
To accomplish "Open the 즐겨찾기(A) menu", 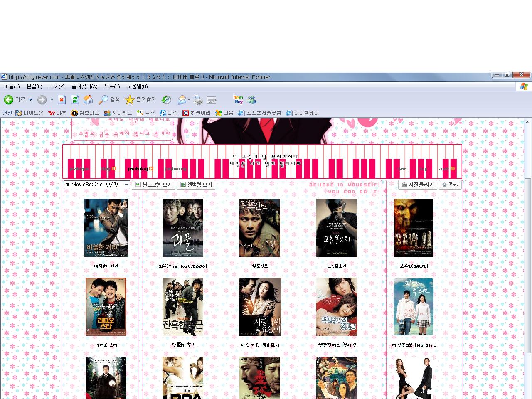I will tap(84, 86).
